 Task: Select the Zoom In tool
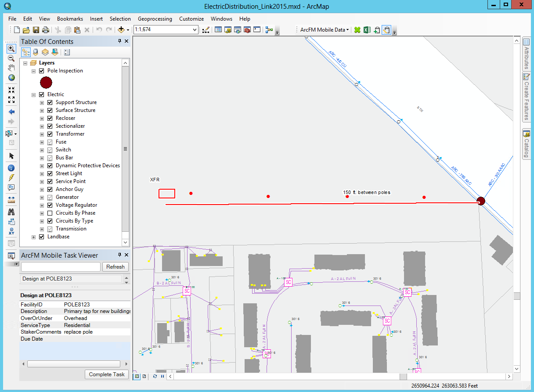(x=11, y=49)
